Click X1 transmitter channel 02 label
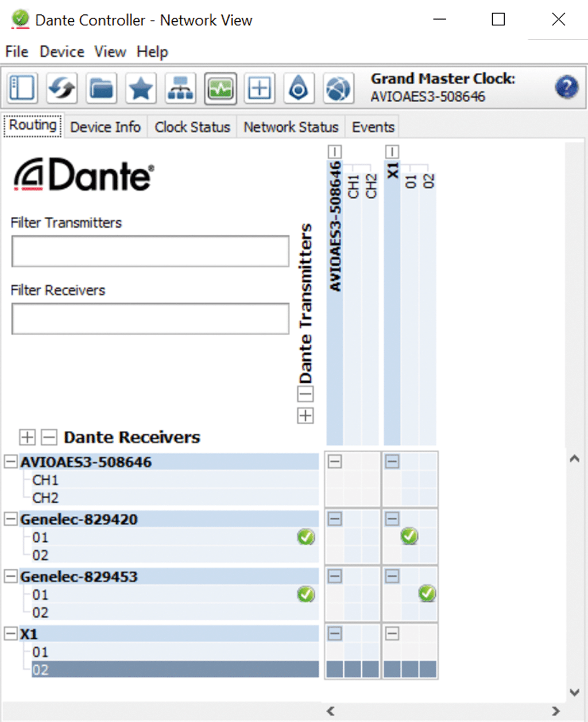This screenshot has width=588, height=722. (x=428, y=181)
